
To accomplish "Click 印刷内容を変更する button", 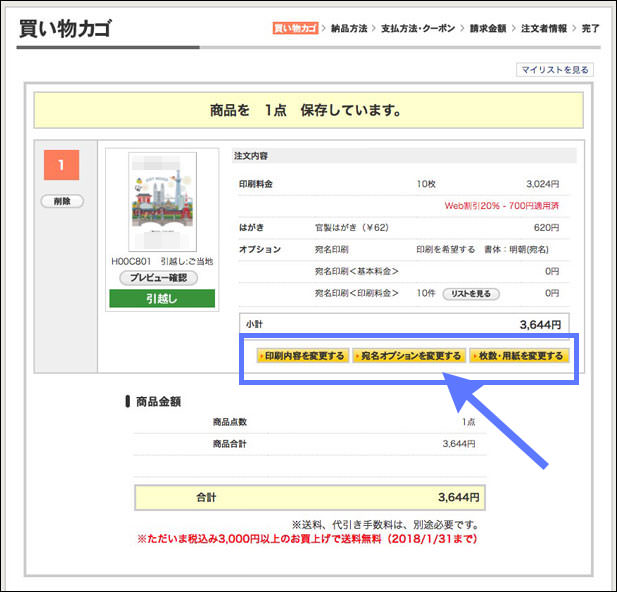I will coord(303,356).
